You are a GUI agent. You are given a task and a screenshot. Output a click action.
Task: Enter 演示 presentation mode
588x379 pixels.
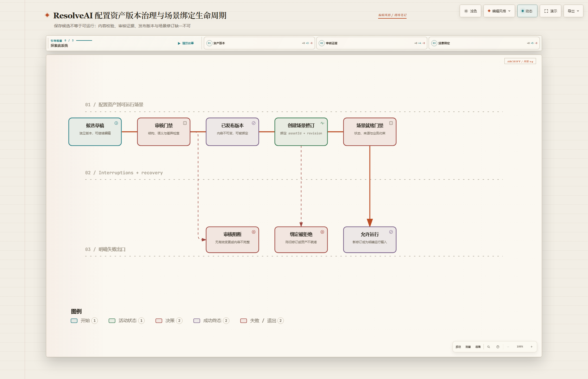550,11
